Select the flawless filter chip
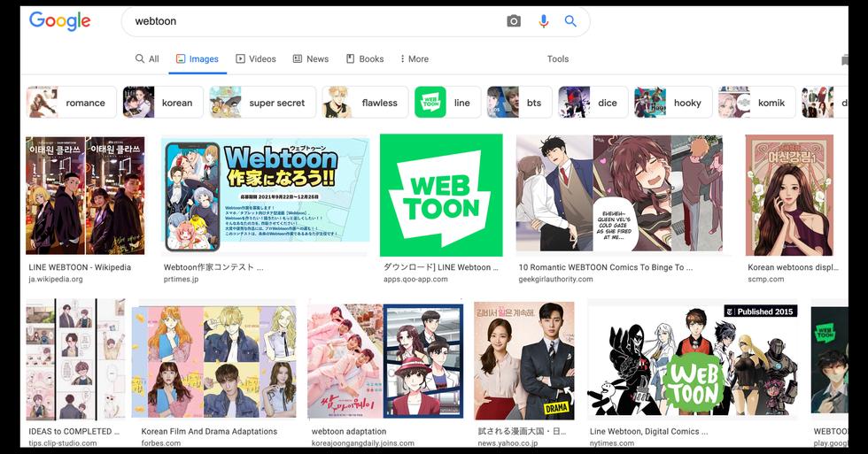This screenshot has width=868, height=454. (365, 103)
